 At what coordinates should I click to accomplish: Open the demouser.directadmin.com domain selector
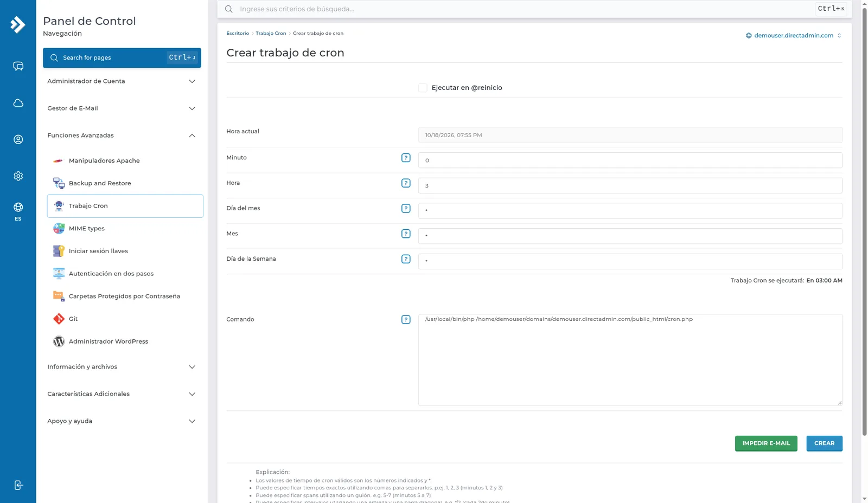[x=794, y=36]
